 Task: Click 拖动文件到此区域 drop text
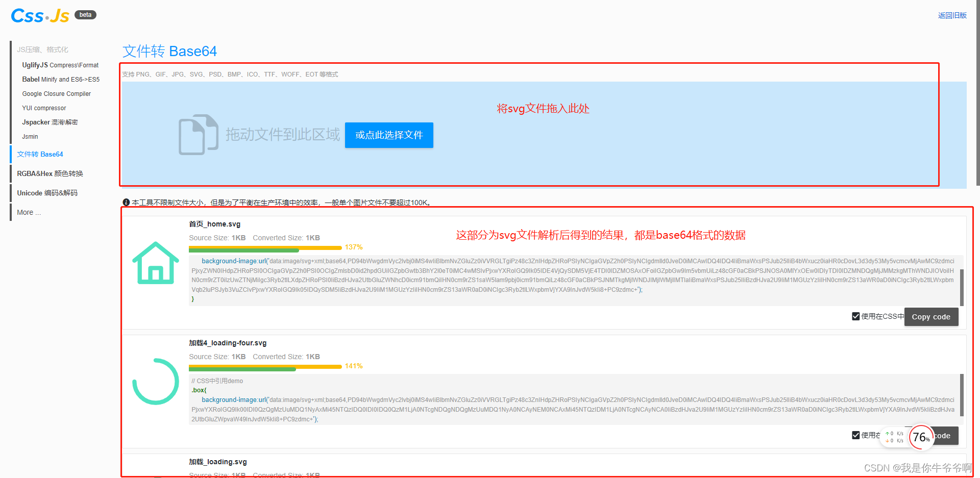tap(283, 135)
